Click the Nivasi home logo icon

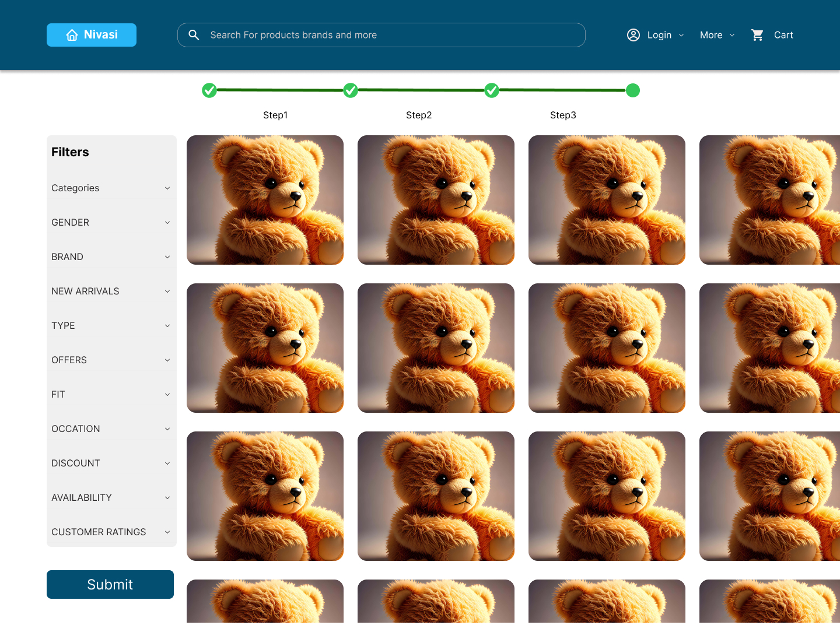click(72, 35)
